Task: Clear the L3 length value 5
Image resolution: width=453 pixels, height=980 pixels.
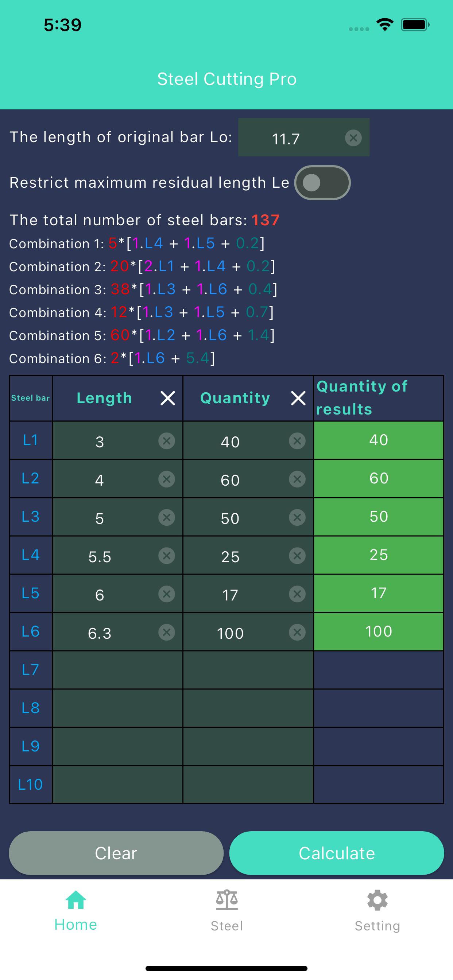Action: click(166, 517)
